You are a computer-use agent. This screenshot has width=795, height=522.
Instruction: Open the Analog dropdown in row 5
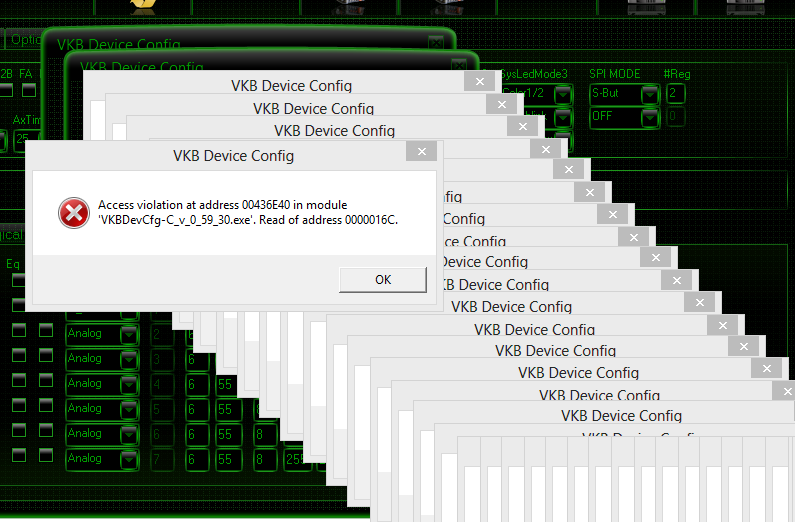(129, 409)
